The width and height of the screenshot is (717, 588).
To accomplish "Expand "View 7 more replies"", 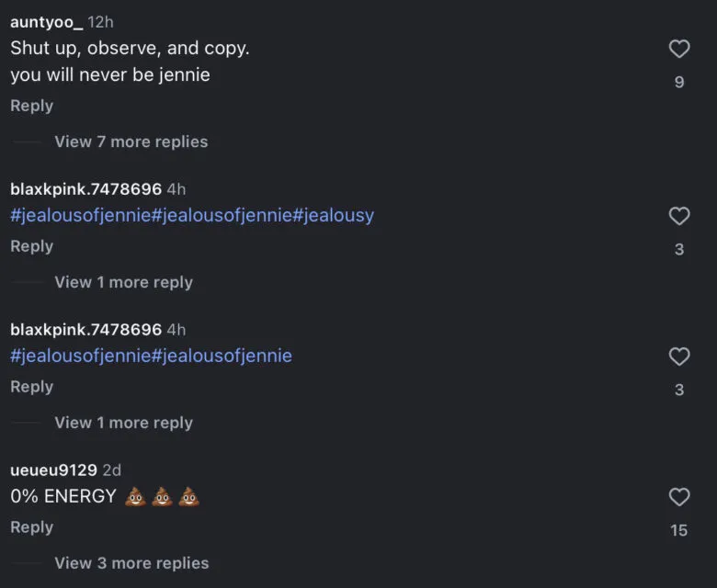I will [x=131, y=141].
